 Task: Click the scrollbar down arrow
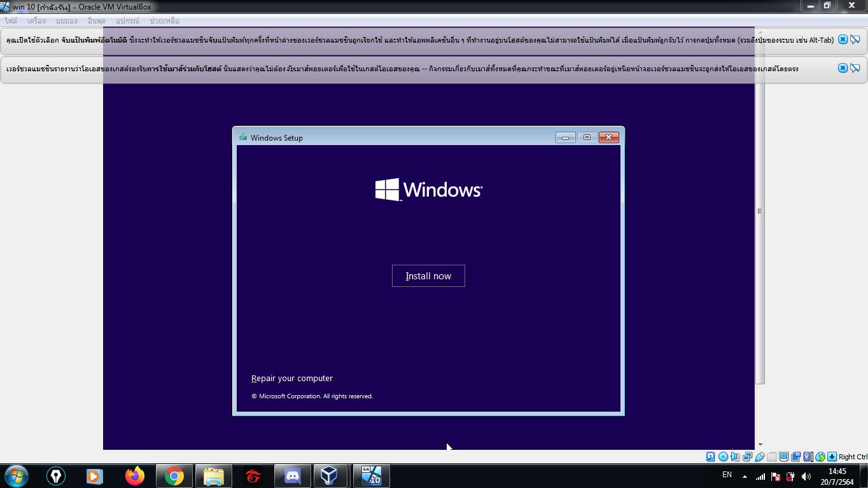click(759, 445)
